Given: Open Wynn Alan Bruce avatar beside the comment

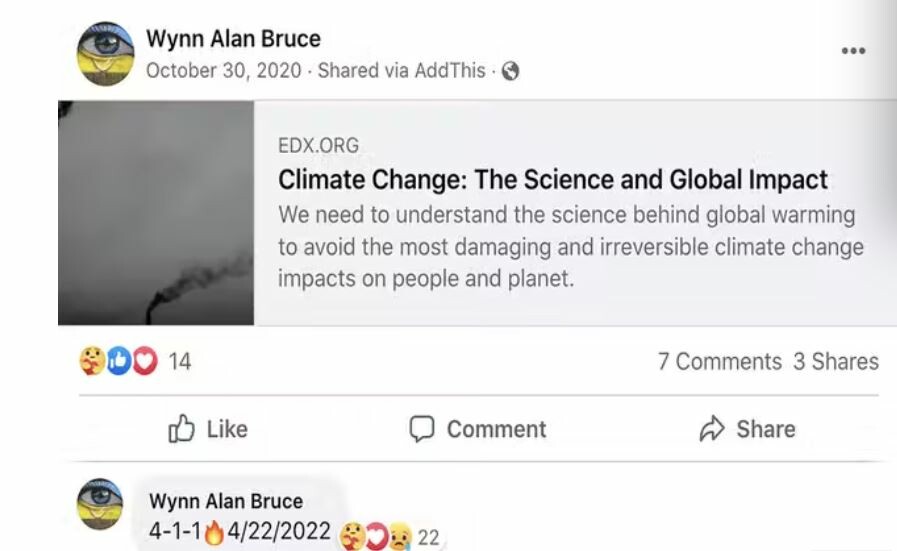Looking at the screenshot, I should pos(100,504).
